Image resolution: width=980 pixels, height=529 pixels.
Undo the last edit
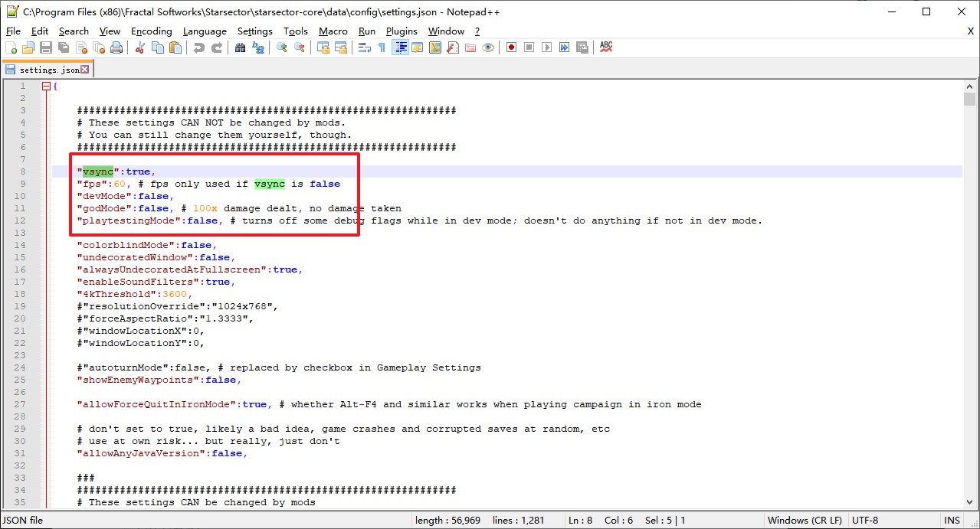tap(199, 47)
